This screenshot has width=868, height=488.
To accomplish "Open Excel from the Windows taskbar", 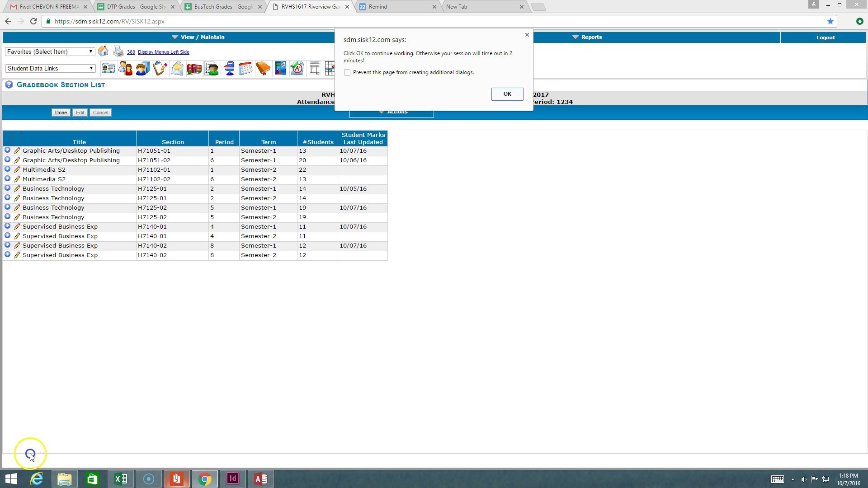I will tap(121, 479).
